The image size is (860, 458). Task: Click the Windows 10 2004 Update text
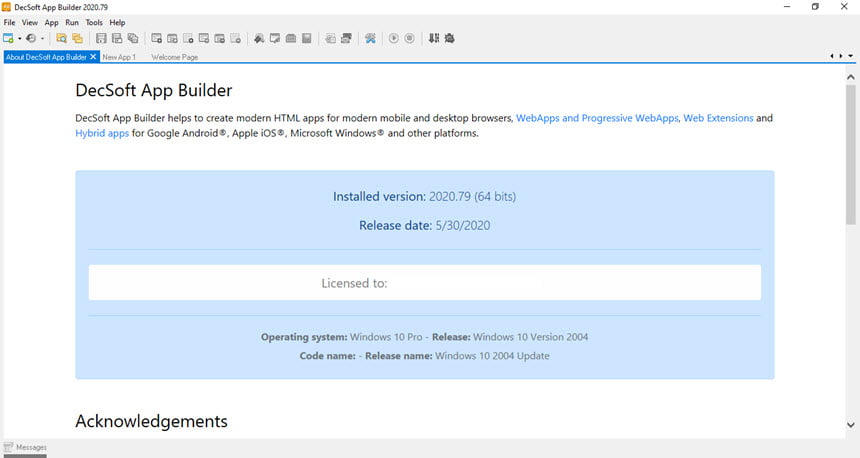click(x=492, y=355)
